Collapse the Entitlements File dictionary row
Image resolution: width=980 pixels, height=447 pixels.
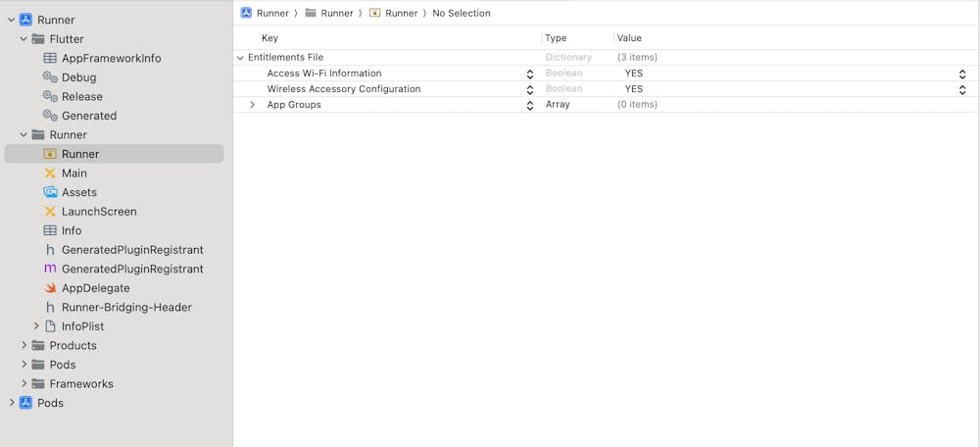click(240, 58)
